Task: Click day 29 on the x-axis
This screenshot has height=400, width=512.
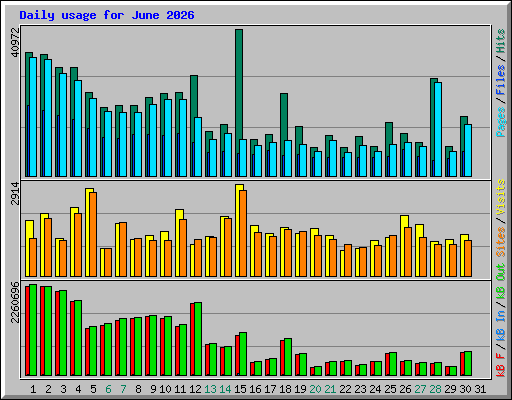Action: coord(450,389)
